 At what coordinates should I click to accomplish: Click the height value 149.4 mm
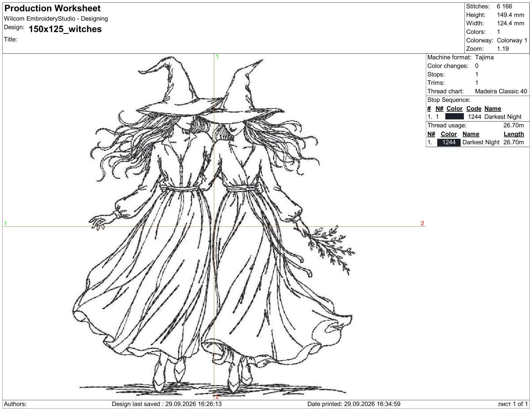(x=511, y=15)
